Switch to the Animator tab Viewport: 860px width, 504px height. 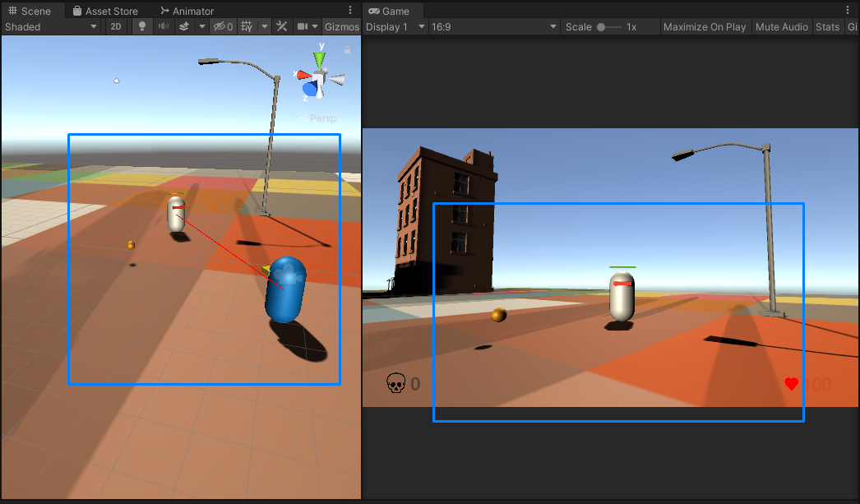[187, 11]
